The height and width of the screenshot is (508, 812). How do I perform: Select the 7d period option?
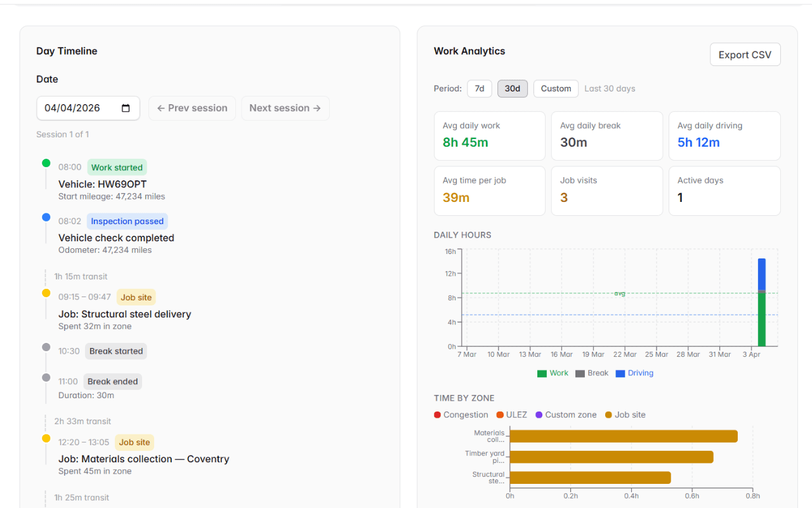tap(480, 89)
